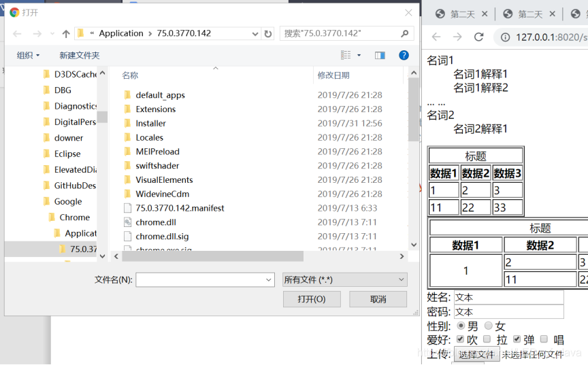Sort files by 名称 column header

pos(130,75)
